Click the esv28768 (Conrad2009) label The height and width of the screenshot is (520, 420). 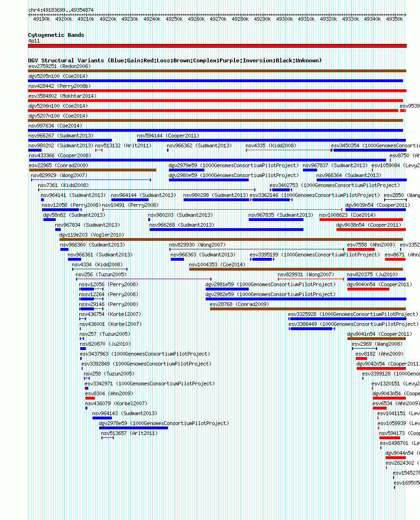point(239,305)
